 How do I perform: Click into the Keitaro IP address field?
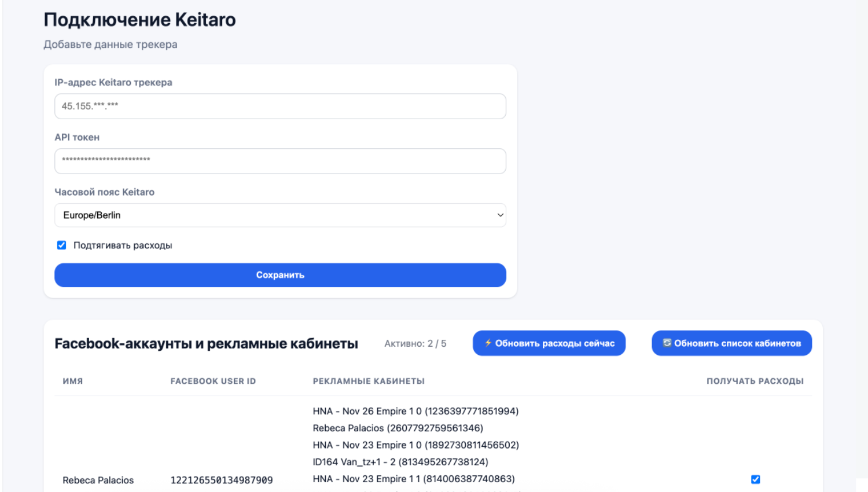coord(280,107)
